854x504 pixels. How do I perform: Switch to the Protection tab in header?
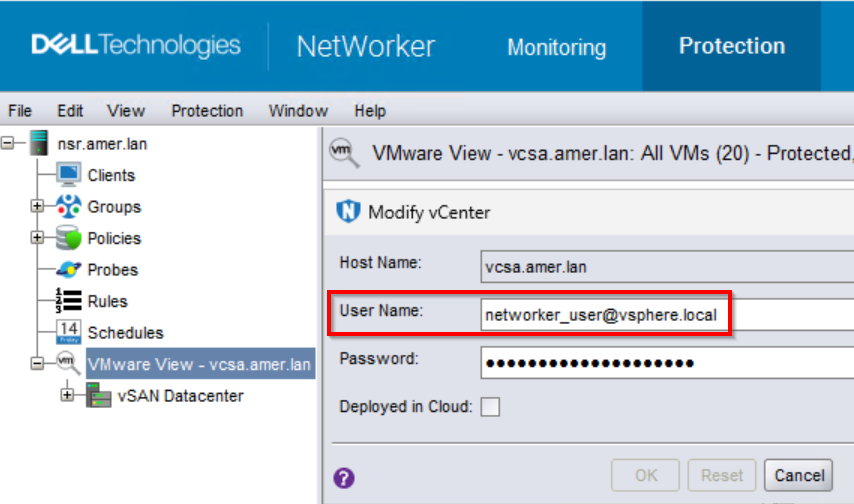[x=731, y=46]
